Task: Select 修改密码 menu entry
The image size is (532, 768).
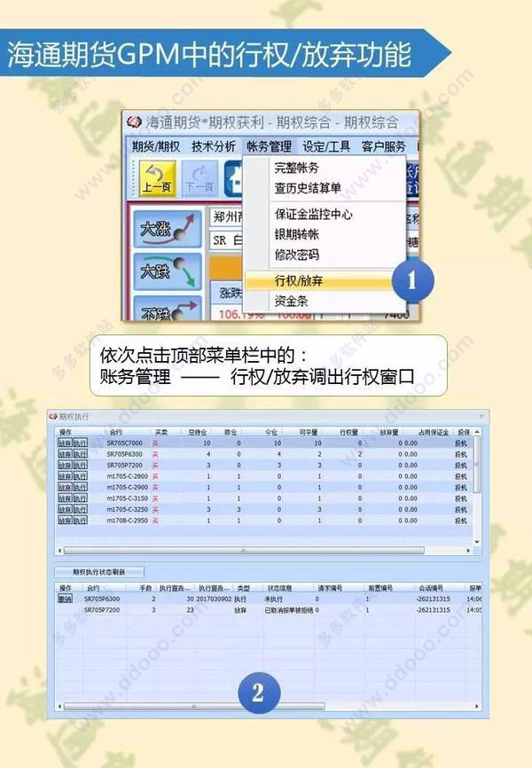Action: [x=296, y=255]
